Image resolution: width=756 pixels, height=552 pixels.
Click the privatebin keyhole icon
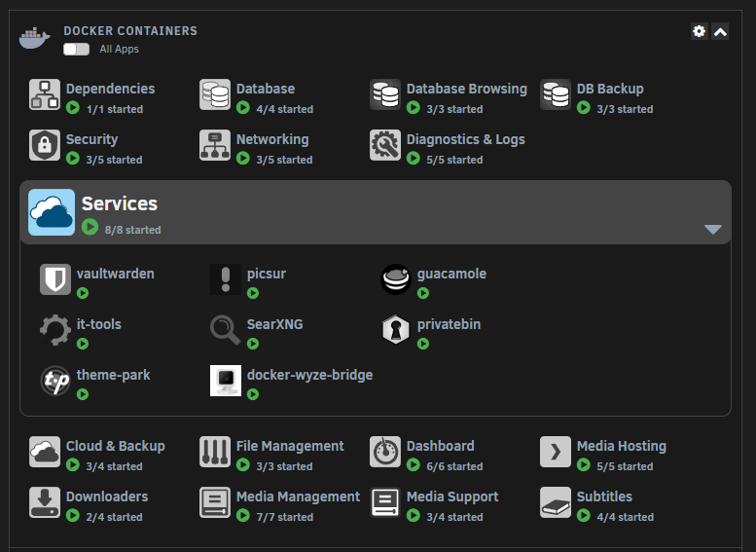[x=396, y=330]
